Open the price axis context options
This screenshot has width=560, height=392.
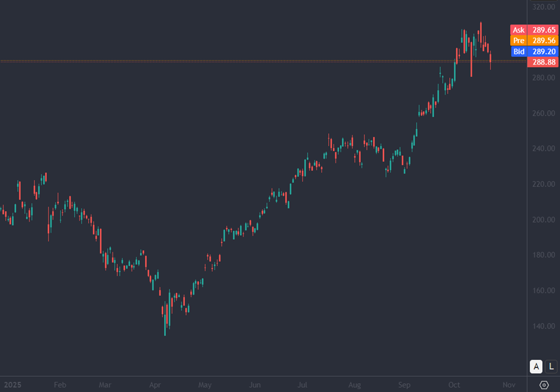[x=543, y=207]
